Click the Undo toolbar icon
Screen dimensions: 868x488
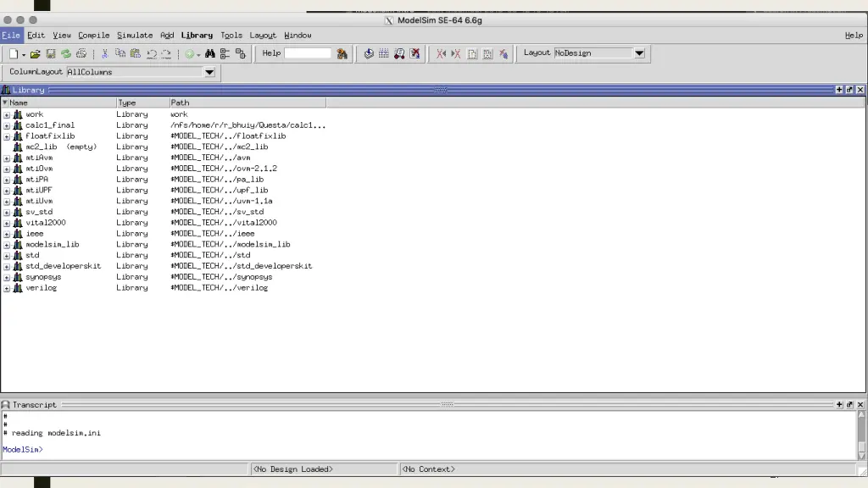point(151,53)
